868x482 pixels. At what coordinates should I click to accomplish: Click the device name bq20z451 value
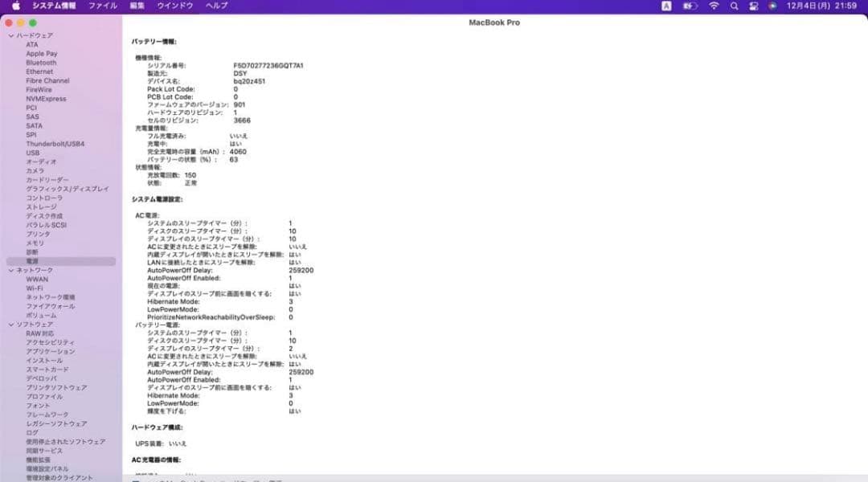tap(249, 81)
